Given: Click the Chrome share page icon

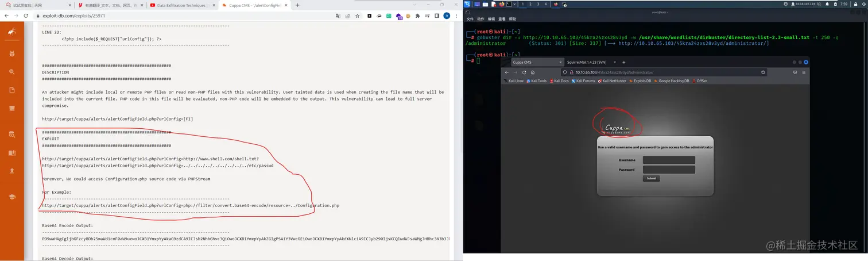Looking at the screenshot, I should (x=348, y=16).
